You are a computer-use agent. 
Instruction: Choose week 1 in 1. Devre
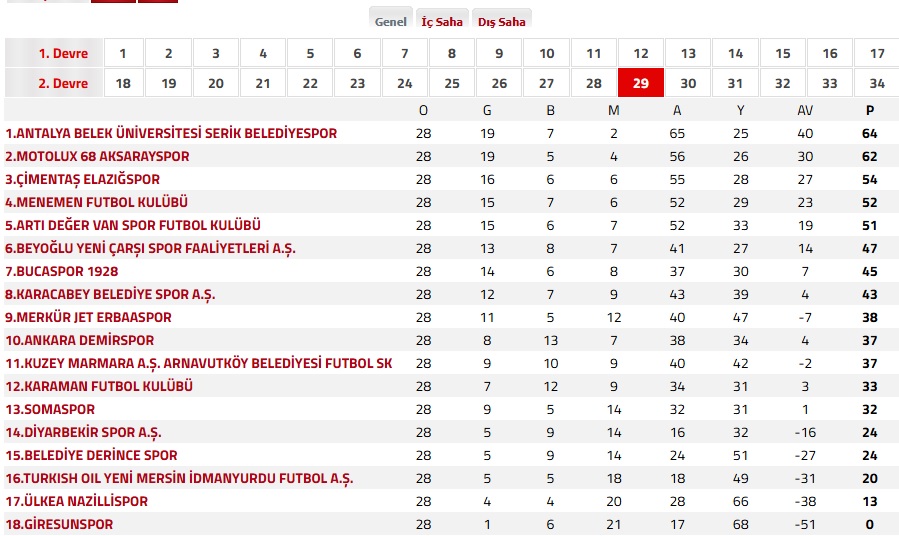(123, 53)
